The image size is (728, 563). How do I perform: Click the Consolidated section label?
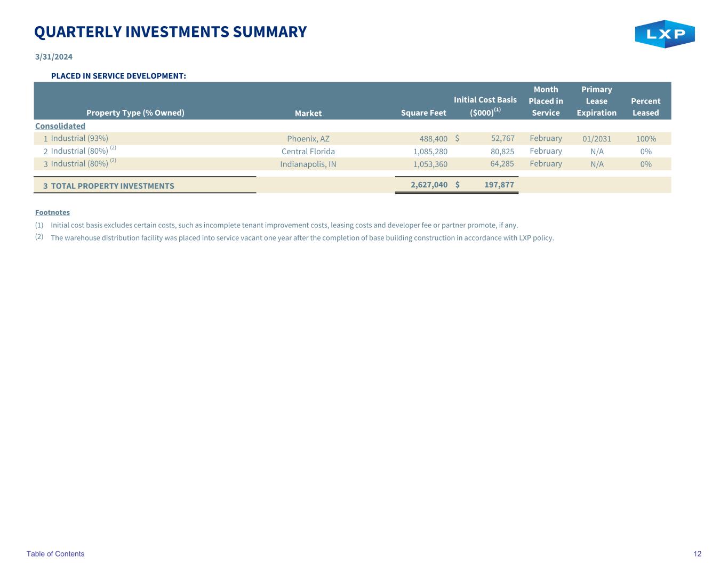[x=60, y=126]
